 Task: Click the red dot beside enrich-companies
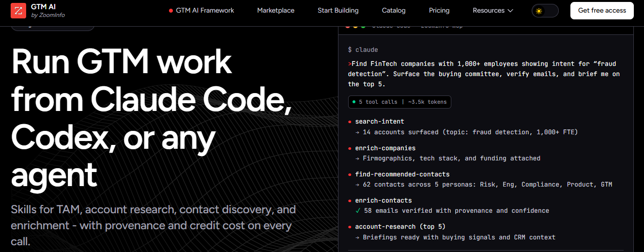(350, 148)
